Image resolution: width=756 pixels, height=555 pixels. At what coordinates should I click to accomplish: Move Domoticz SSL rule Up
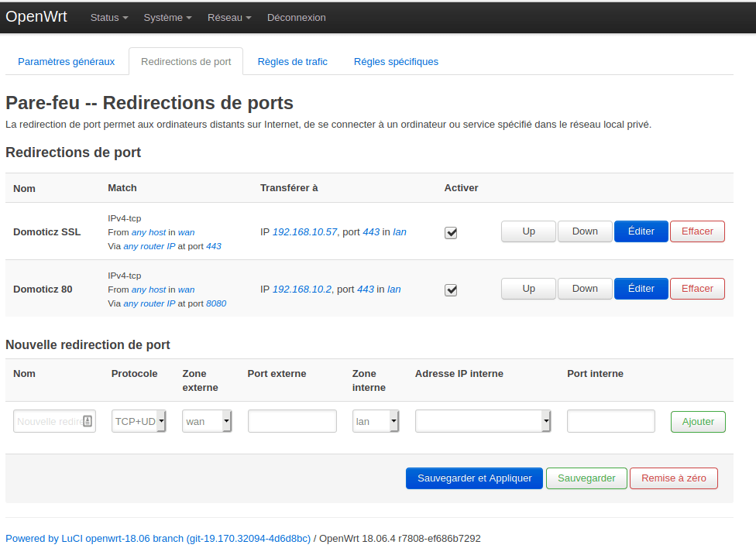[x=528, y=231]
